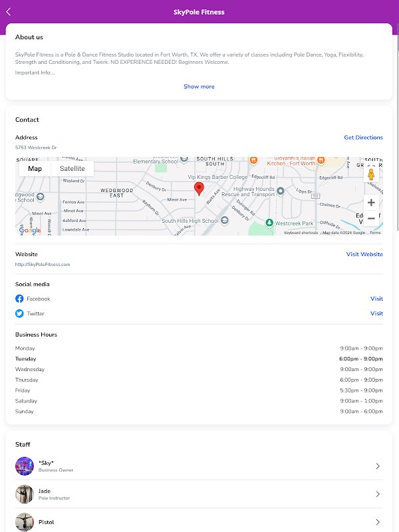
Task: Open Pistol staff profile chevron
Action: (378, 522)
